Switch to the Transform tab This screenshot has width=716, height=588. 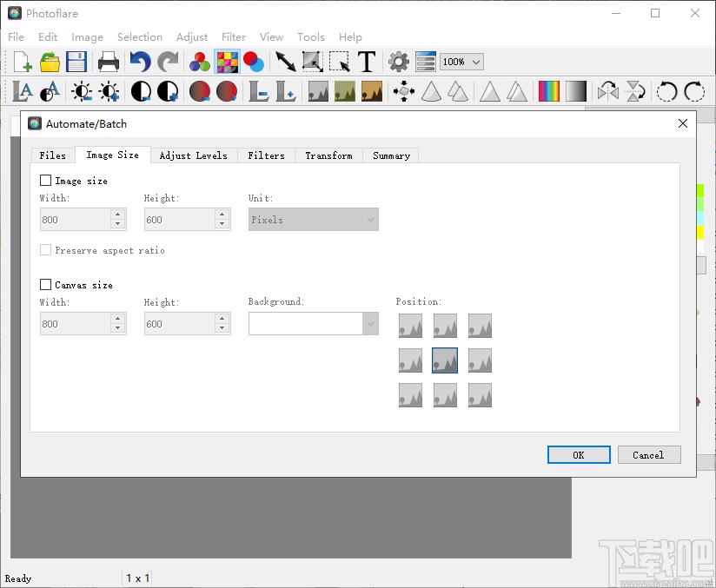[x=328, y=155]
